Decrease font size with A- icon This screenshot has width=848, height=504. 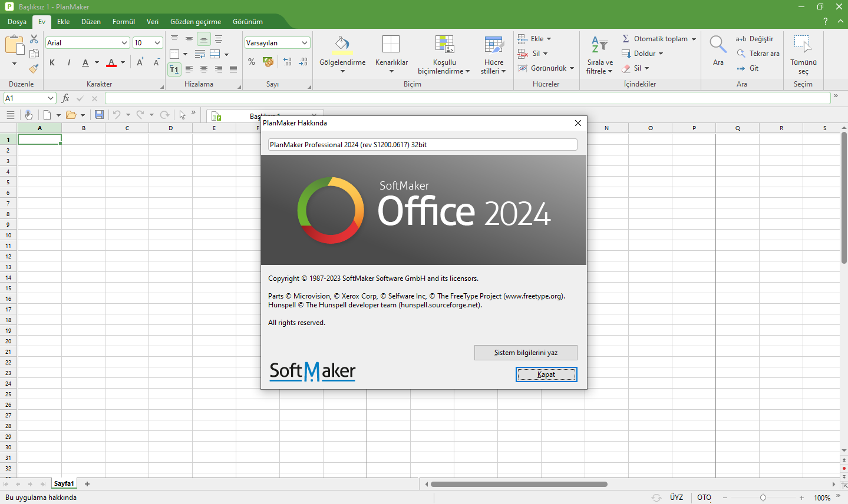[x=156, y=62]
